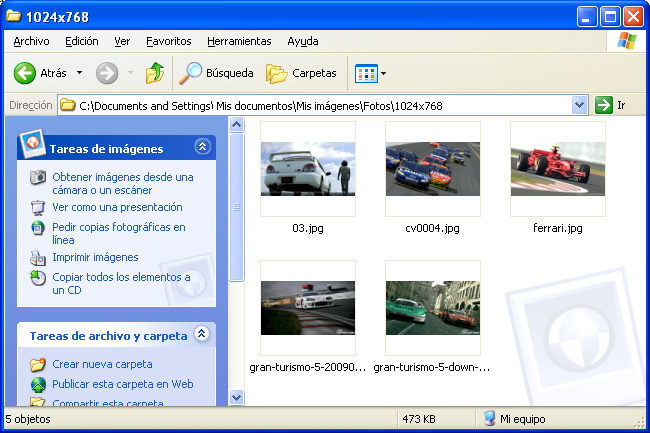Image resolution: width=650 pixels, height=433 pixels.
Task: Open the Ver menu
Action: [x=122, y=41]
